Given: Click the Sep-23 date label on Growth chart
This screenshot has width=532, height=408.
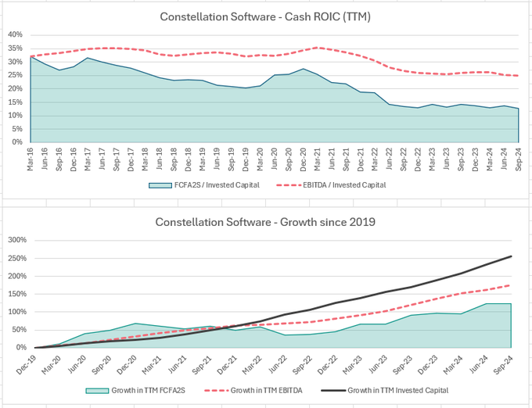Looking at the screenshot, I should pos(402,364).
